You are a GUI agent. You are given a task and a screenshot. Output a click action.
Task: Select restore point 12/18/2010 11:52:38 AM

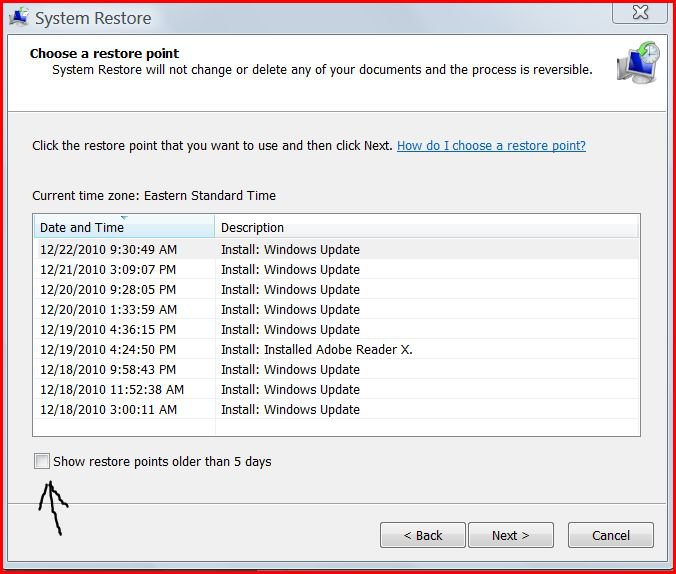click(336, 389)
